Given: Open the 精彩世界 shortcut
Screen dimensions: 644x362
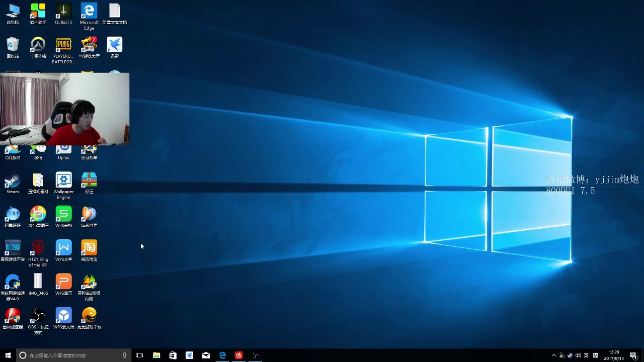Looking at the screenshot, I should (89, 217).
